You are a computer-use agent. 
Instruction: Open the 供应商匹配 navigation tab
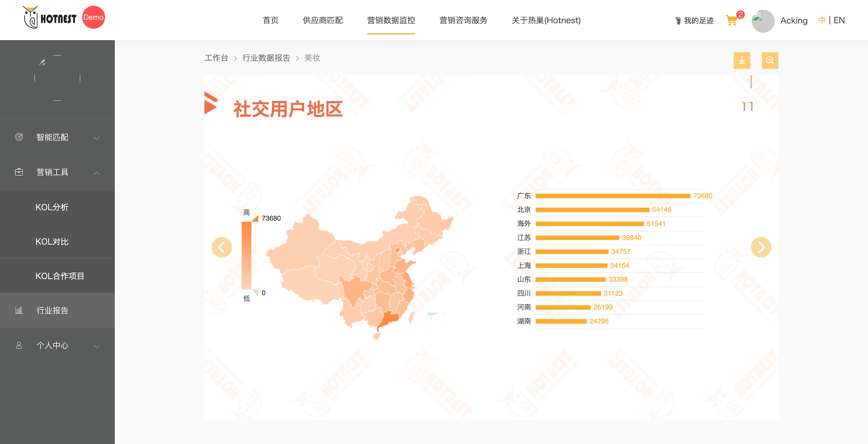point(323,20)
